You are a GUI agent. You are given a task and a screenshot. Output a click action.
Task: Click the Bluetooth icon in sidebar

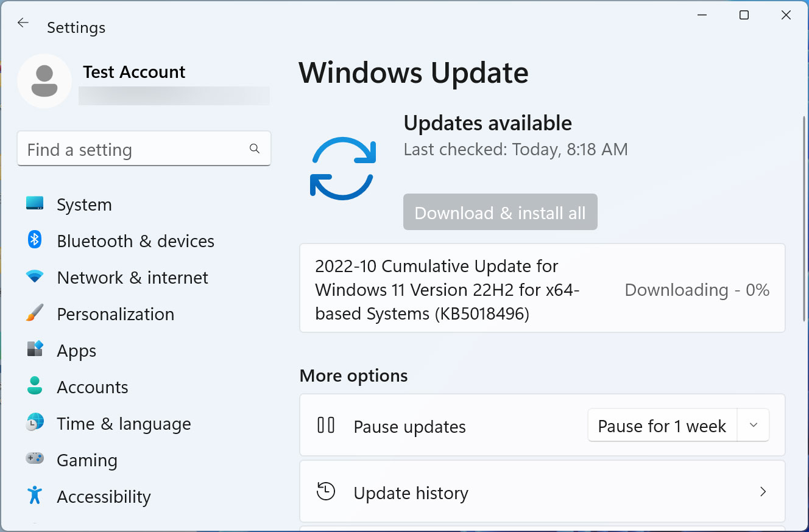click(35, 240)
